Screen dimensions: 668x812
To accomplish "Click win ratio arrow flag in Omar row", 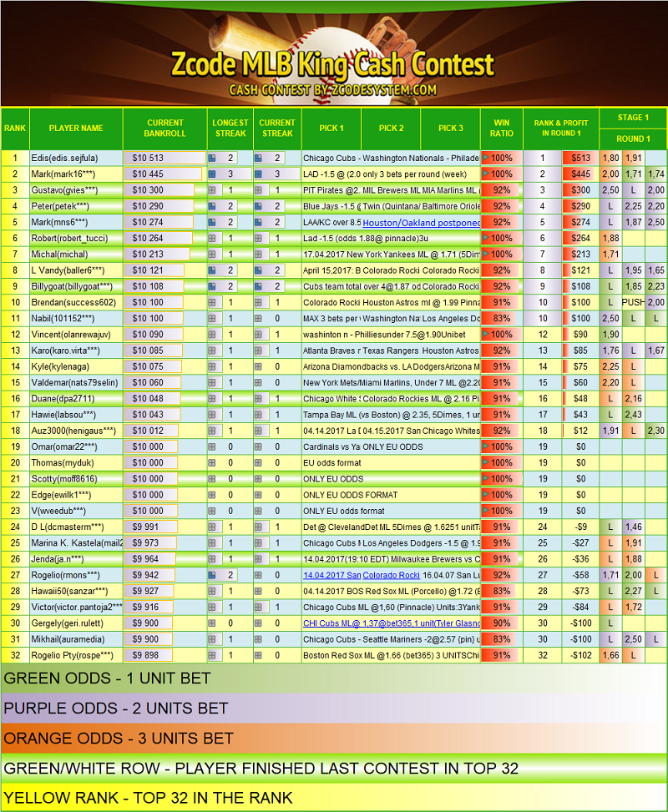I will tap(486, 446).
